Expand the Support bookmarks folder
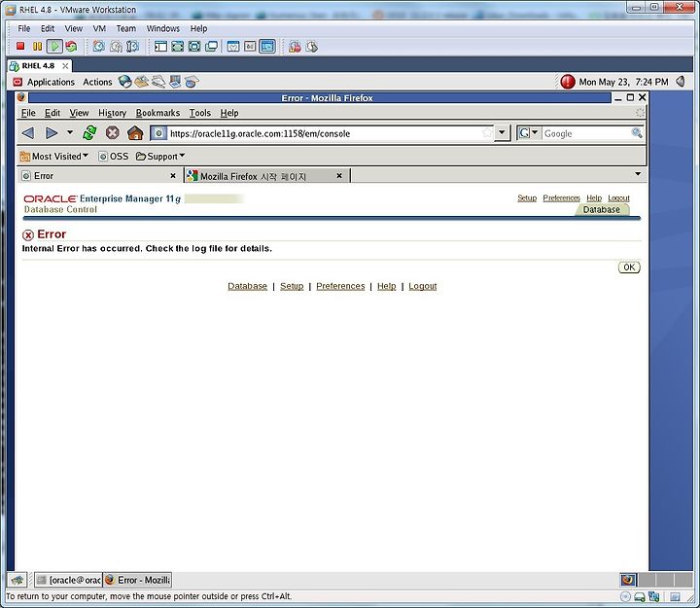The width and height of the screenshot is (700, 608). (x=160, y=157)
